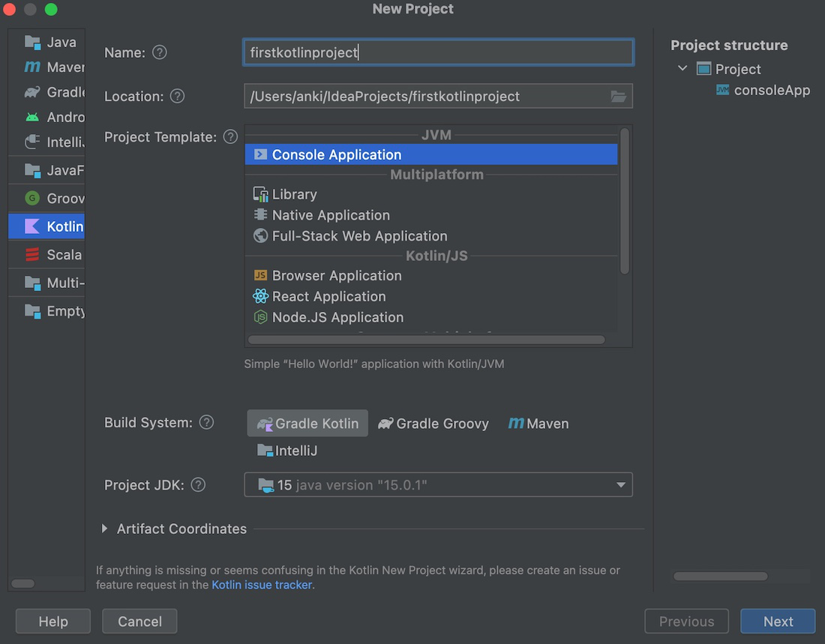Click the template list horizontal scrollbar

[426, 340]
